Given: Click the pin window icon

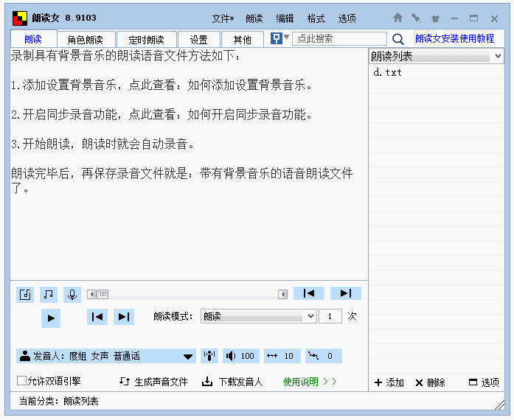Looking at the screenshot, I should [x=417, y=18].
